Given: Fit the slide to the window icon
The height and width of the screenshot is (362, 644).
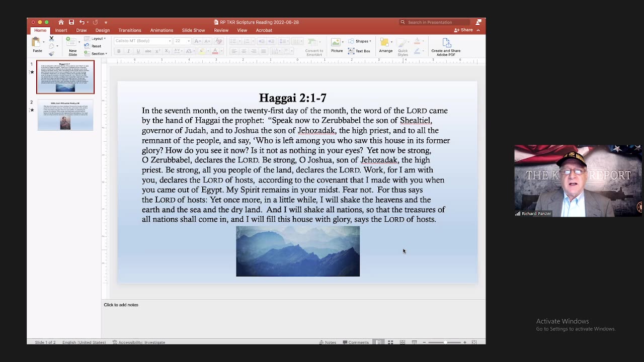Looking at the screenshot, I should (474, 342).
